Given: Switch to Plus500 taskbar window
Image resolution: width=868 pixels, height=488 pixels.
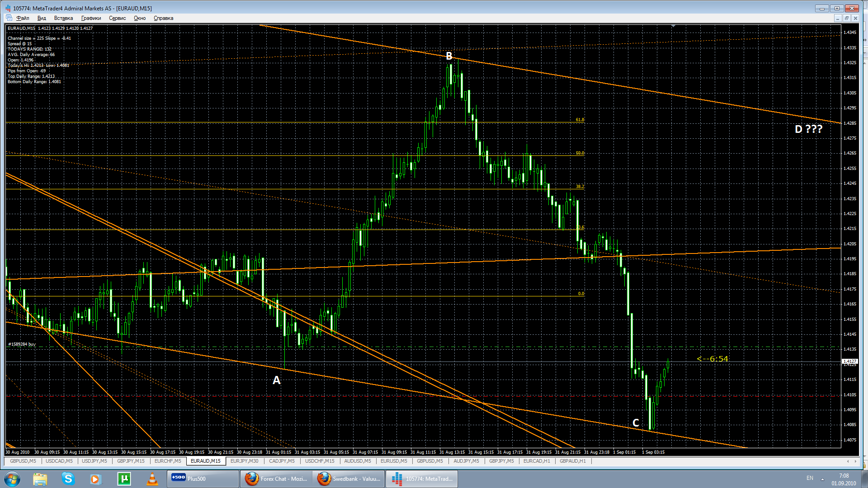Looking at the screenshot, I should [203, 479].
